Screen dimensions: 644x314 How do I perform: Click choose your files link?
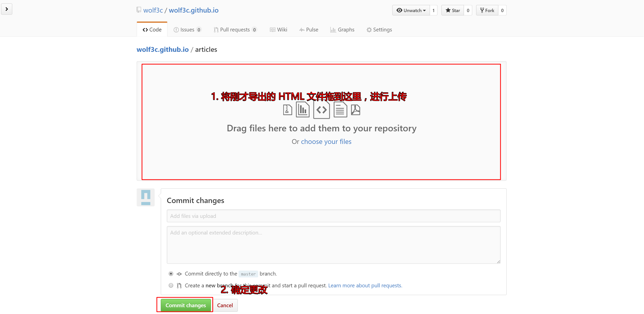coord(327,142)
